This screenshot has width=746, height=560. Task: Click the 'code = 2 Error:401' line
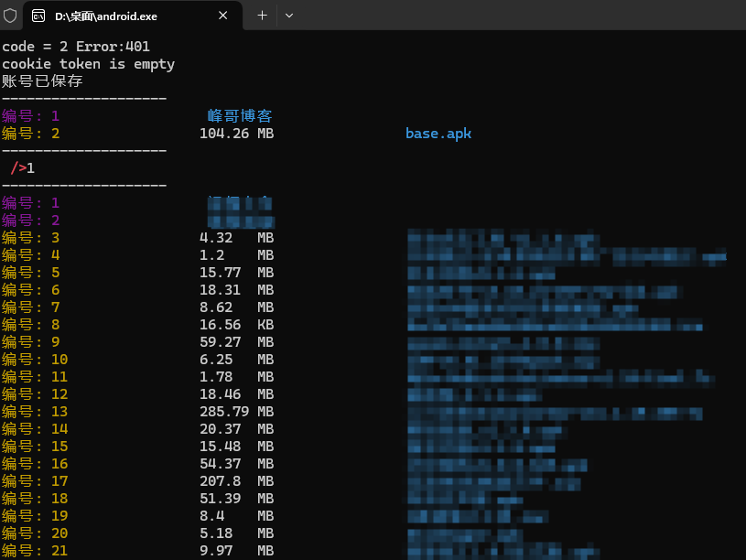(76, 47)
